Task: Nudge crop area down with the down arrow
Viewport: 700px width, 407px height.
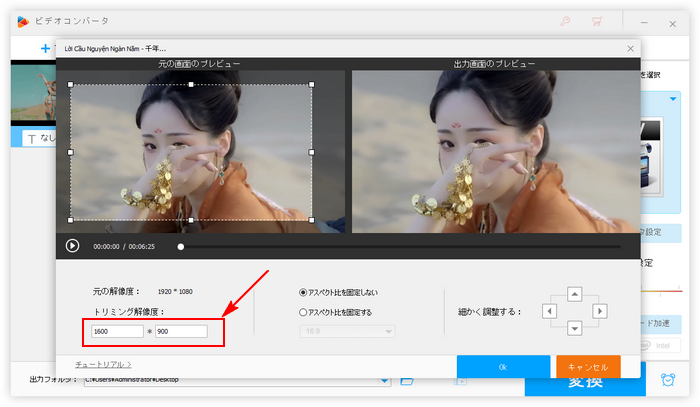Action: (575, 328)
